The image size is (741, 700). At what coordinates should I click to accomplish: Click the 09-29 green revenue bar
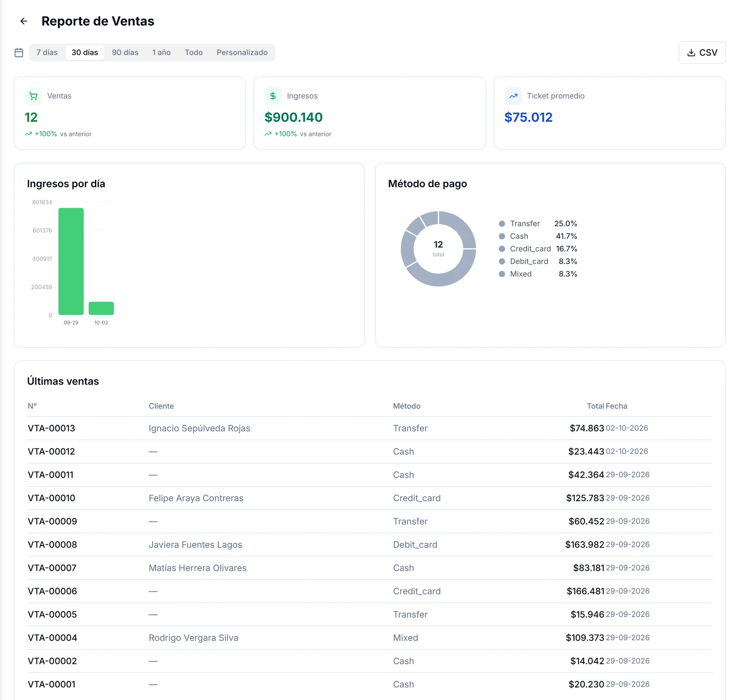(71, 261)
